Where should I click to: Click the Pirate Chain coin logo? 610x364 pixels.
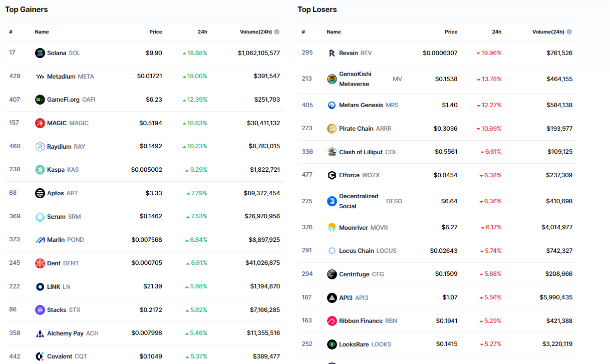point(332,129)
